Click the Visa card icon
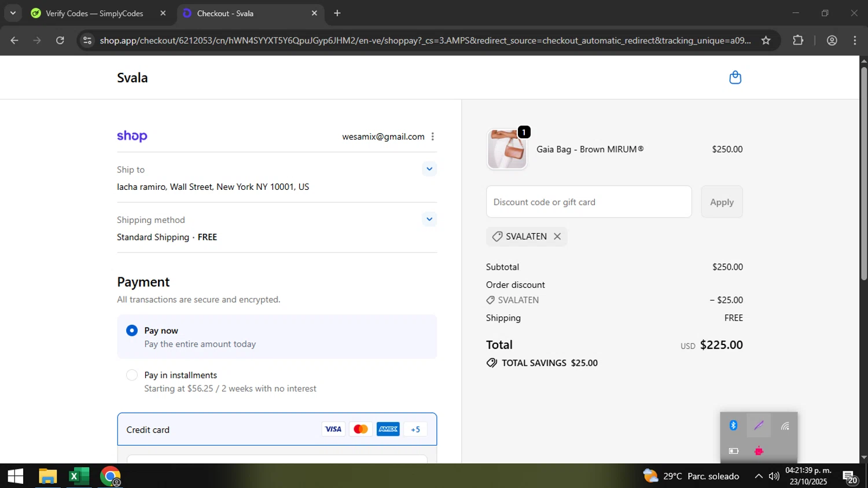Screen dimensions: 868x488 pos(333,429)
